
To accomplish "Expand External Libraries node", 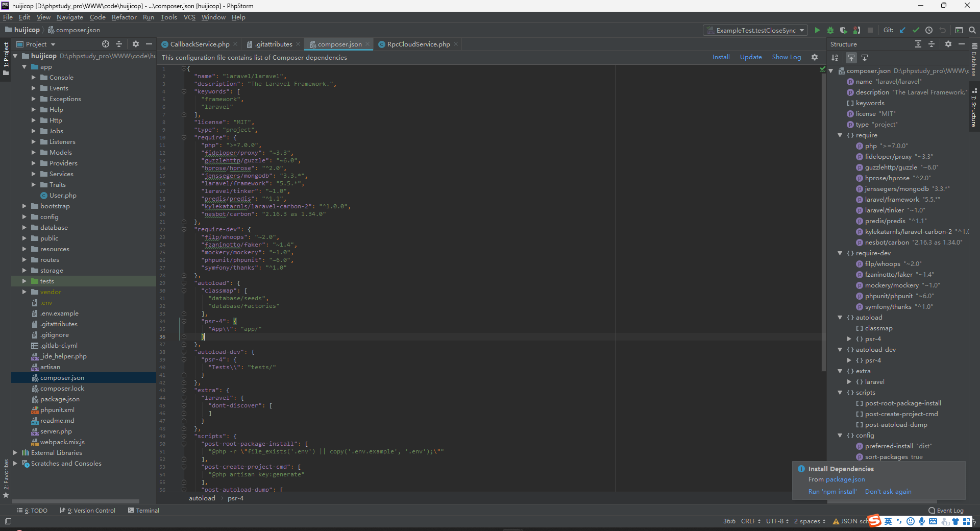I will [x=15, y=453].
